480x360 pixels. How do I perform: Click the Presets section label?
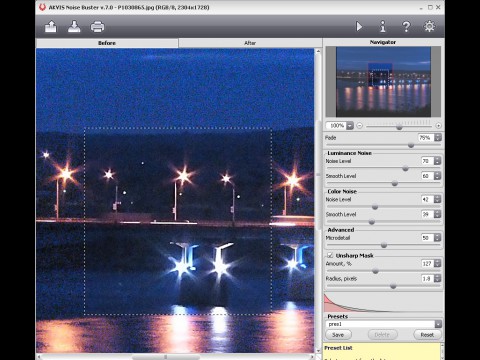point(337,316)
